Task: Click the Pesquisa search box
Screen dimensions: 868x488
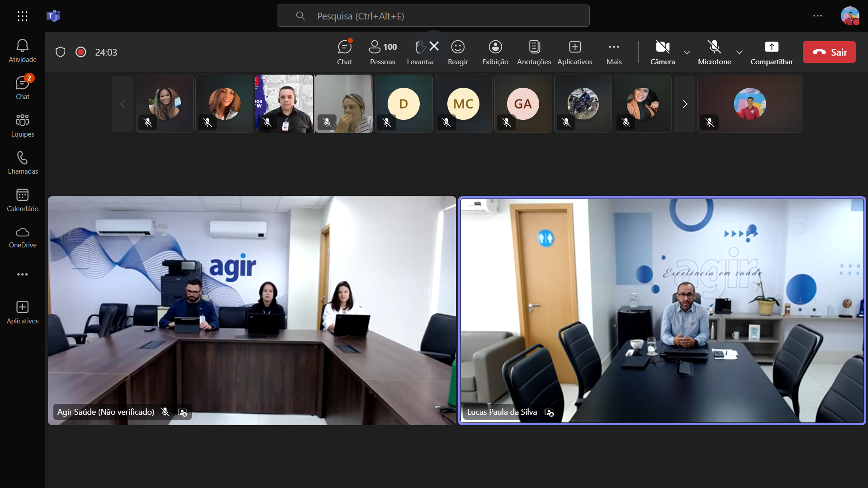Action: click(433, 16)
